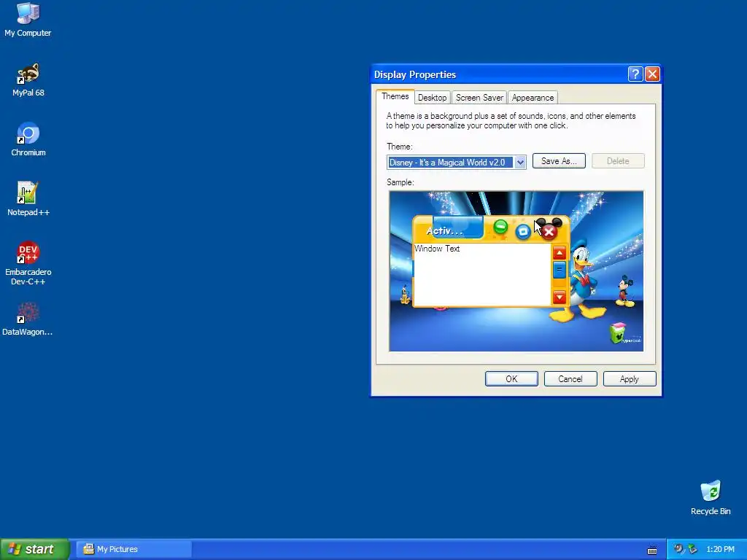Click the 1:20 PM clock in the tray
The image size is (747, 560).
pos(720,549)
